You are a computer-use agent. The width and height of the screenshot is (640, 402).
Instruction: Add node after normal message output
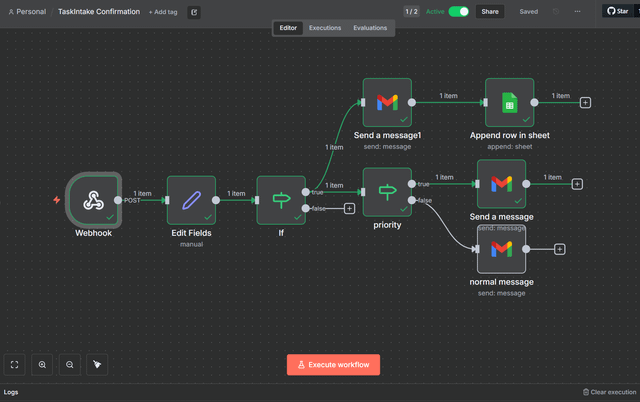559,249
